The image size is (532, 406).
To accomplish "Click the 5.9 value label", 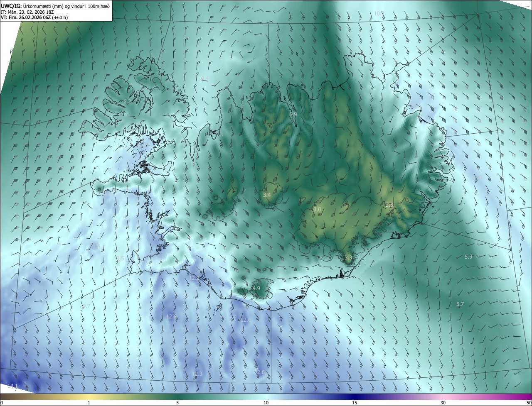I will coord(468,257).
